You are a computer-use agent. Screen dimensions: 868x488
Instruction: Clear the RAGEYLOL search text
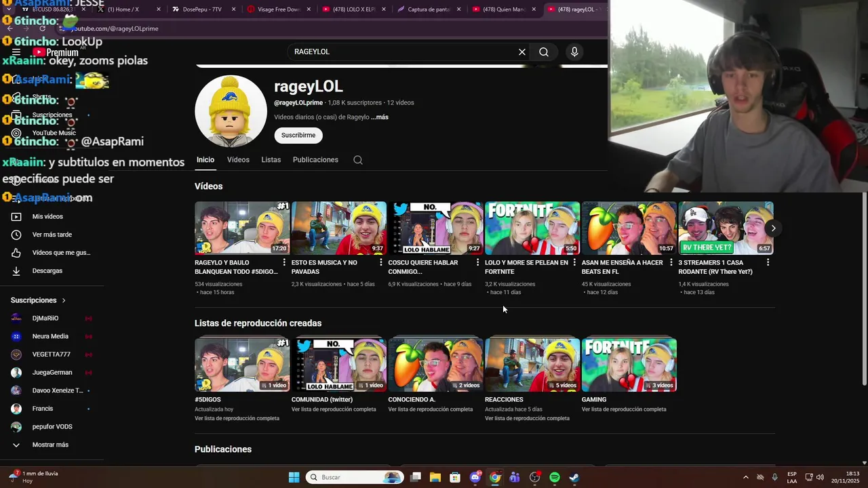[x=522, y=52]
